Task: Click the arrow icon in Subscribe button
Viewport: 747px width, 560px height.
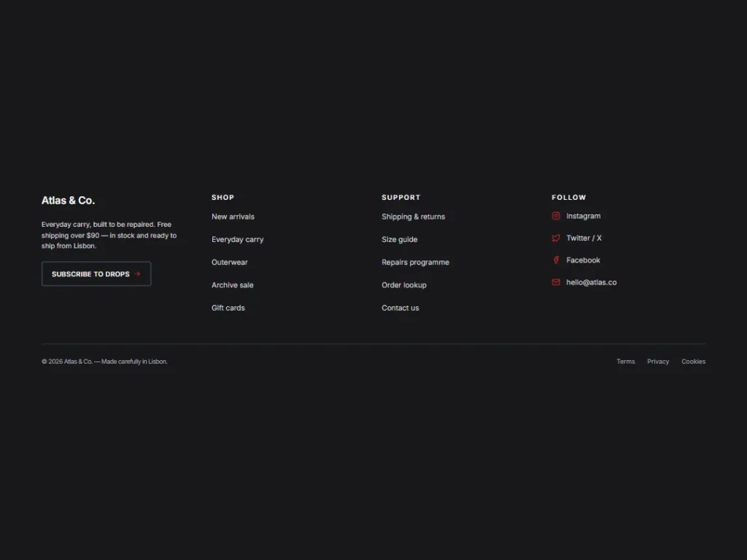Action: (138, 274)
